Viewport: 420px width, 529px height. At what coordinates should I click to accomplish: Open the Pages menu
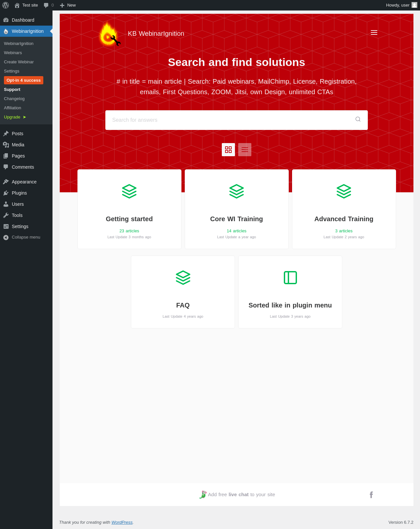click(26, 156)
